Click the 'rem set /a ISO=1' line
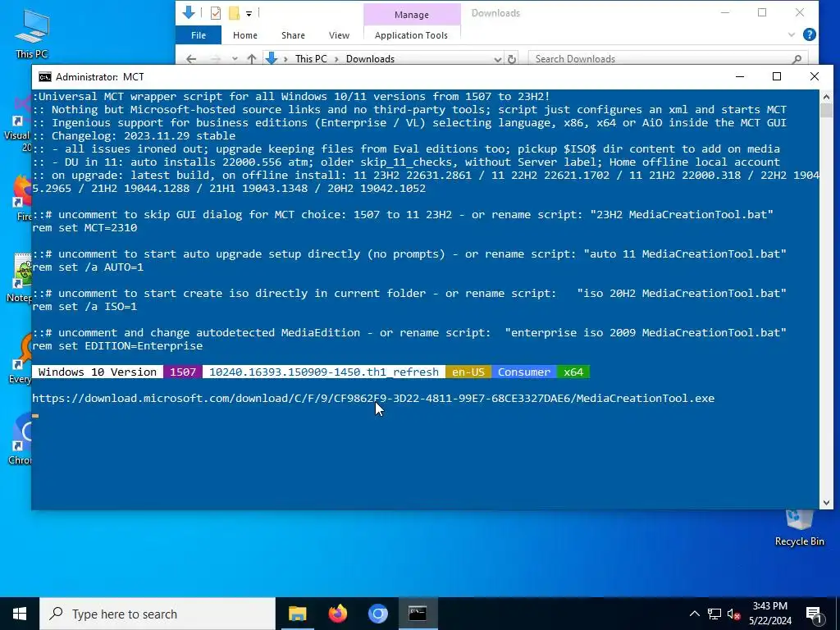 (84, 307)
